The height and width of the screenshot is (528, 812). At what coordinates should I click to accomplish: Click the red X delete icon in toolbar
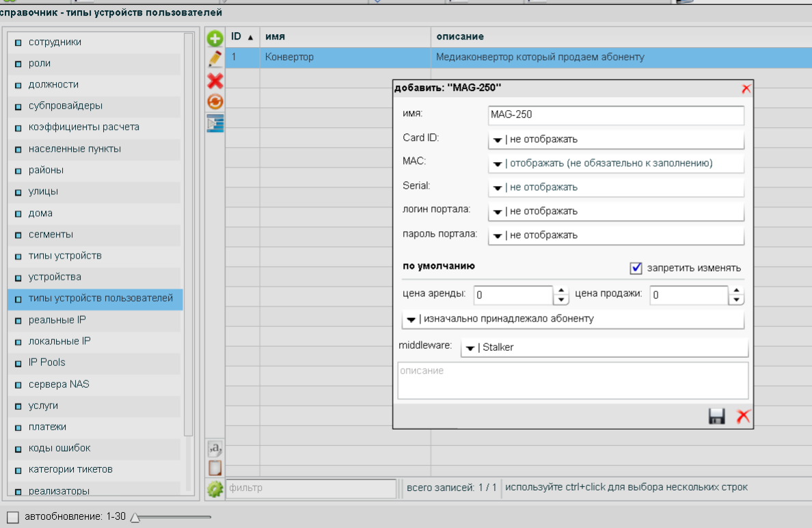click(x=215, y=81)
